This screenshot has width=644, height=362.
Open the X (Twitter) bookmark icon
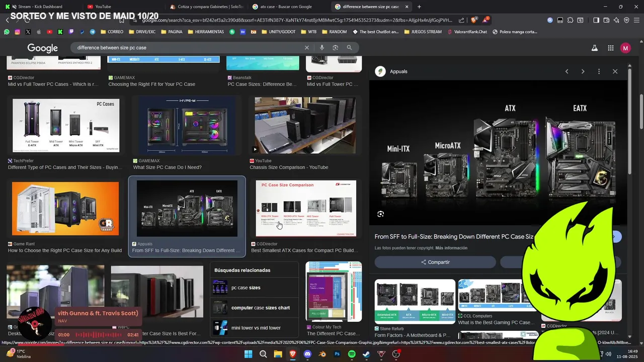coord(28,32)
